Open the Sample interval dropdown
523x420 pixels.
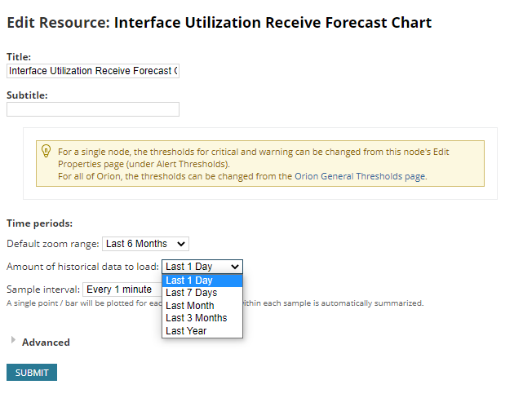pyautogui.click(x=122, y=290)
